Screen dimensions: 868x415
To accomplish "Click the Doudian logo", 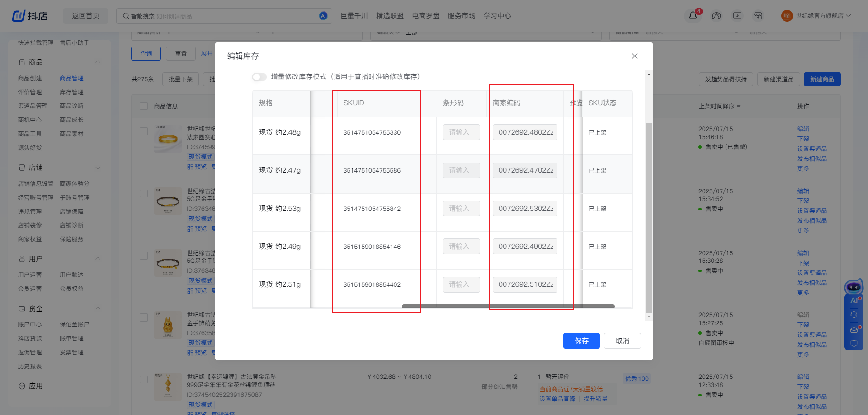I will pyautogui.click(x=30, y=16).
